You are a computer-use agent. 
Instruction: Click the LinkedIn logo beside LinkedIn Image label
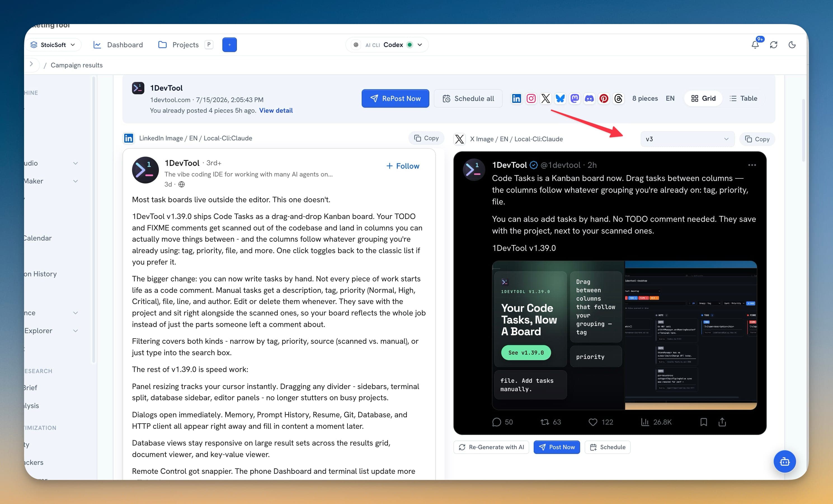click(128, 138)
